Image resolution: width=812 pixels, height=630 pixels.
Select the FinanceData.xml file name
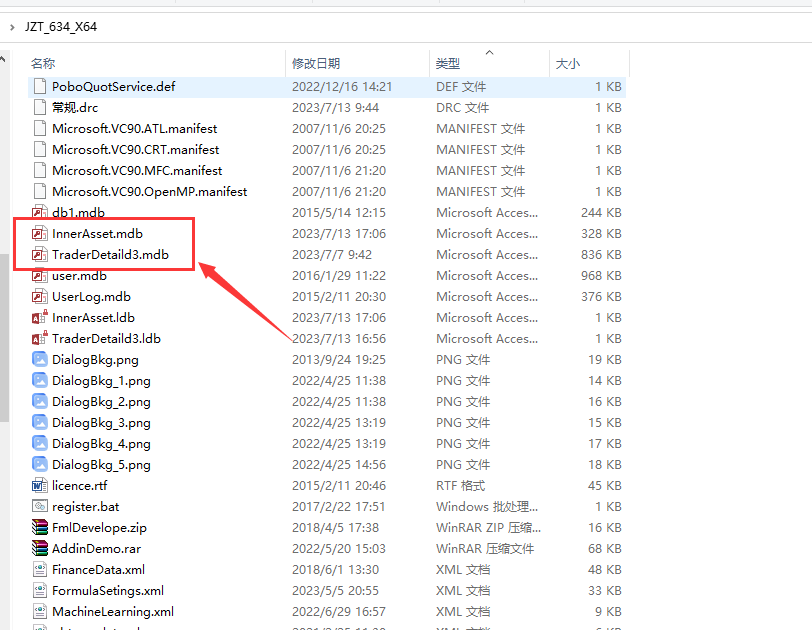(x=98, y=569)
